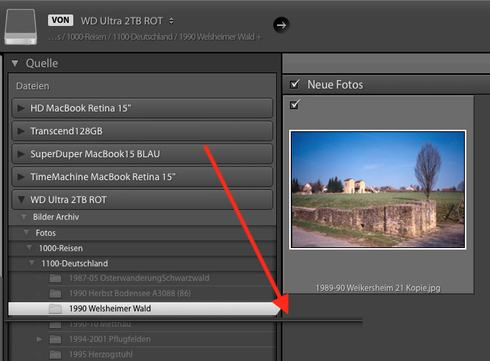Collapse the 1000-Reisen folder
Screen dimensions: 490x361
coord(29,248)
